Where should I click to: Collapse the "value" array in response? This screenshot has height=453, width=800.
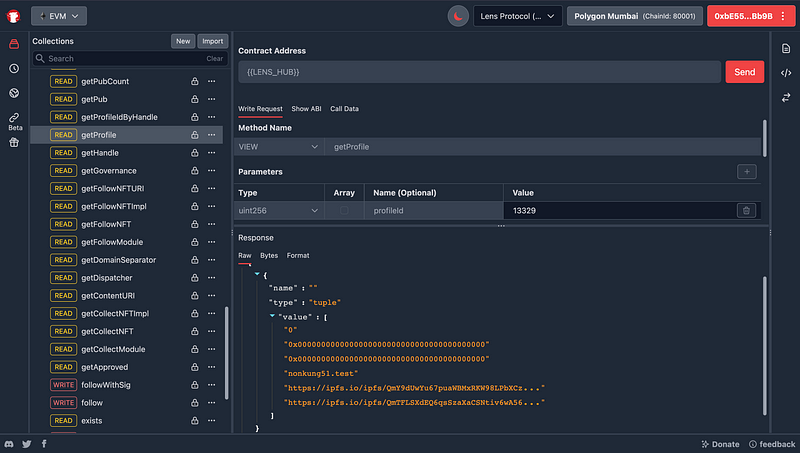[x=273, y=316]
